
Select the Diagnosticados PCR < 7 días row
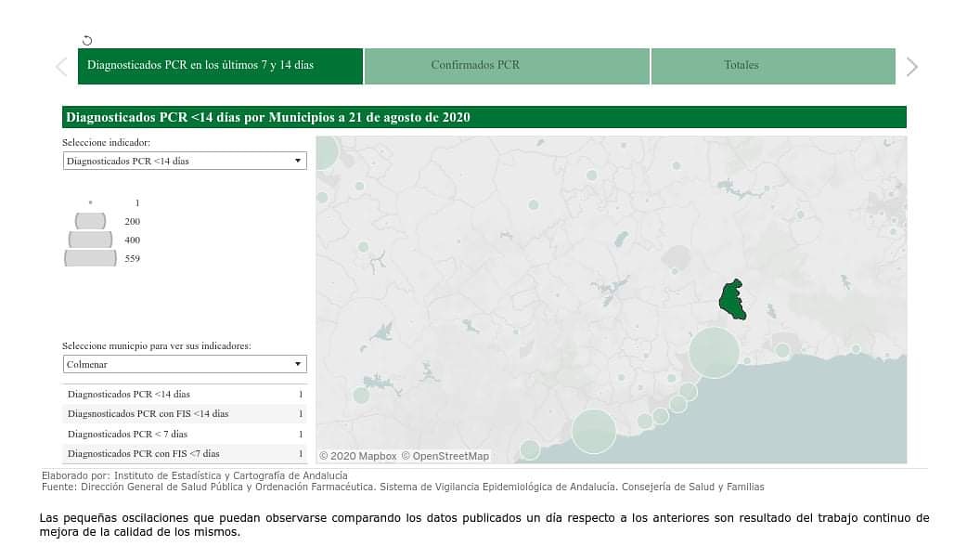coord(185,434)
